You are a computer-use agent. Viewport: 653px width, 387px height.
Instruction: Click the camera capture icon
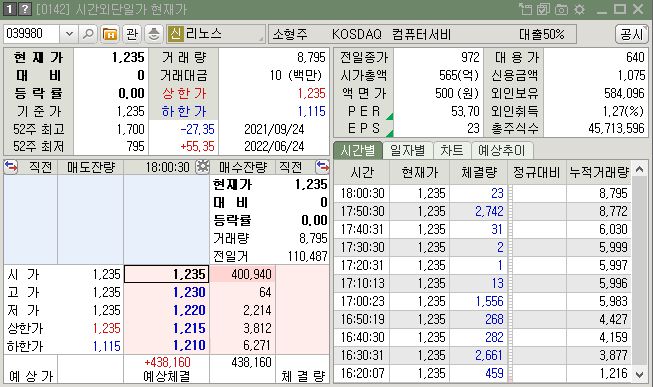(x=561, y=9)
